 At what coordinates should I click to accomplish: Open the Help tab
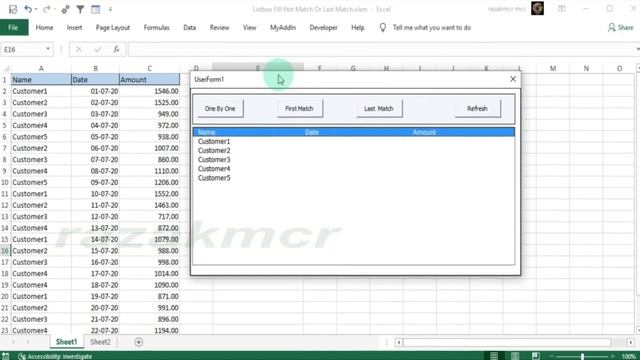click(358, 27)
